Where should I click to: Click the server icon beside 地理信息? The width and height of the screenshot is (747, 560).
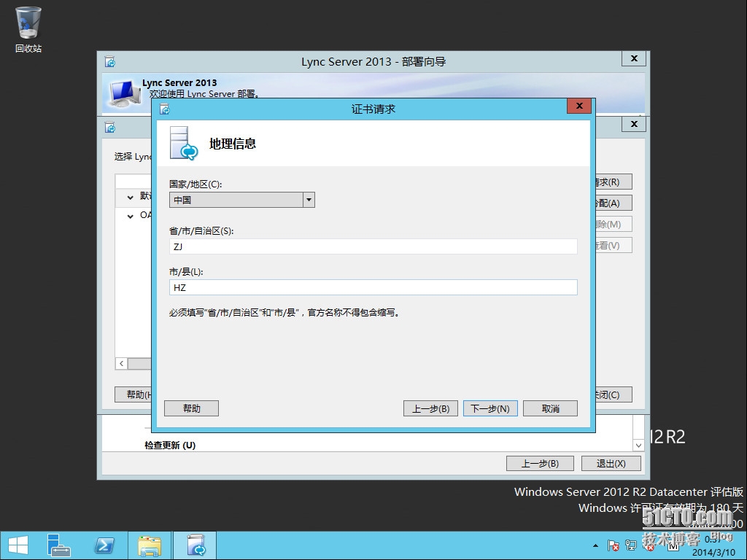pyautogui.click(x=183, y=143)
